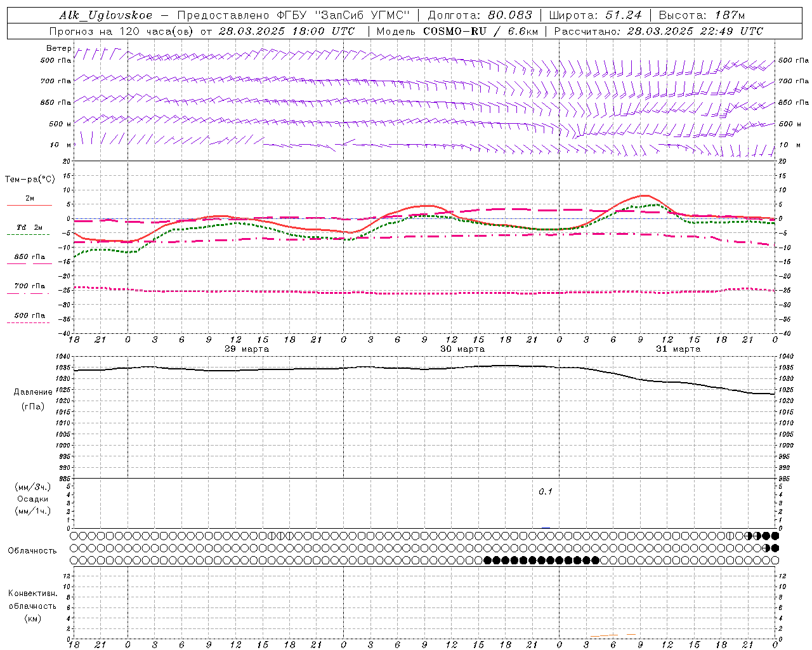The image size is (812, 650).
Task: Click the 'Облачность' cloud cover label
Action: click(x=32, y=550)
